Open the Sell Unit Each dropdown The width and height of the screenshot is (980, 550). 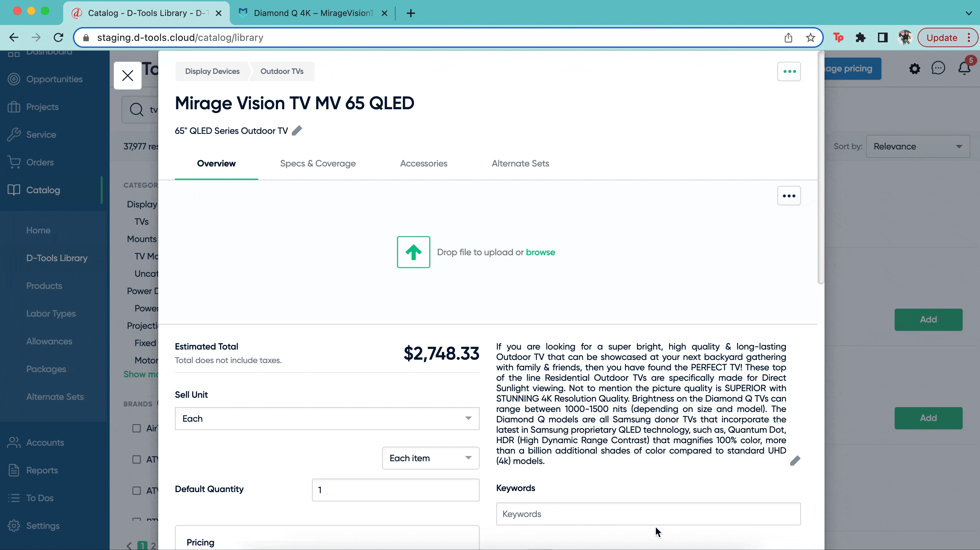click(327, 419)
